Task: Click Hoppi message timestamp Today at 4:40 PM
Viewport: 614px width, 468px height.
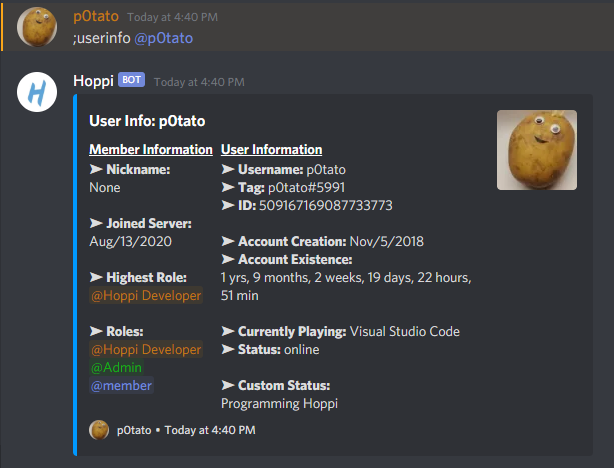Action: [x=199, y=82]
